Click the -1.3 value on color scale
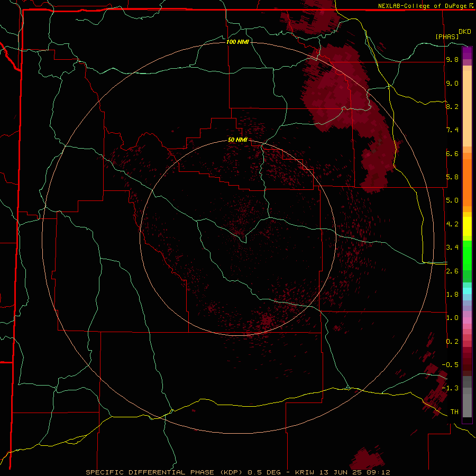This screenshot has height=476, width=476. [x=450, y=388]
